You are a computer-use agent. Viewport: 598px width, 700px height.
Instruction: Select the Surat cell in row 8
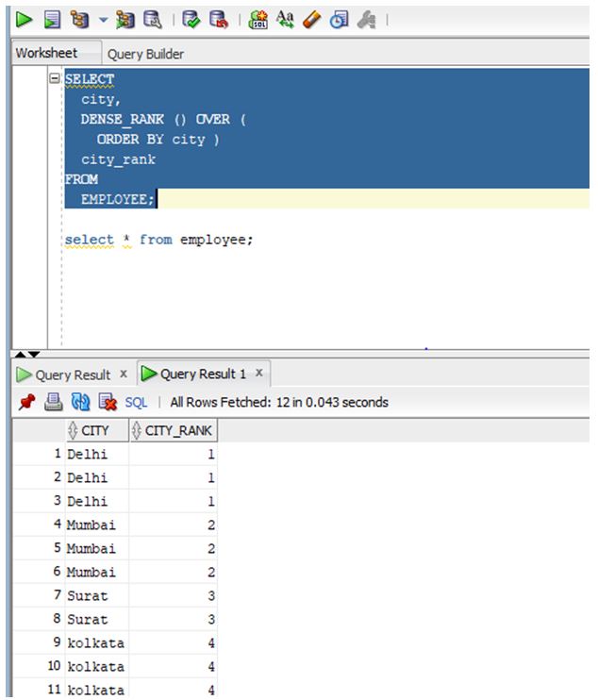pos(97,620)
